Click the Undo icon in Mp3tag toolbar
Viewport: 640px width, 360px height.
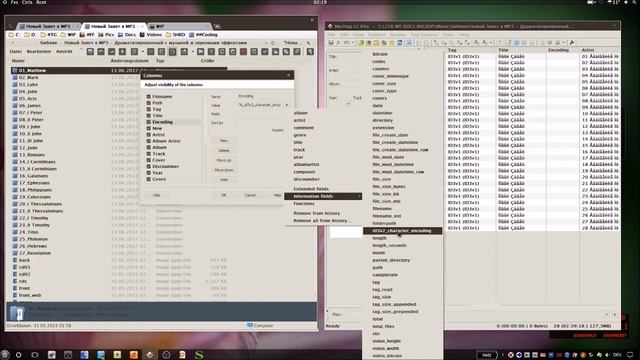tap(346, 43)
